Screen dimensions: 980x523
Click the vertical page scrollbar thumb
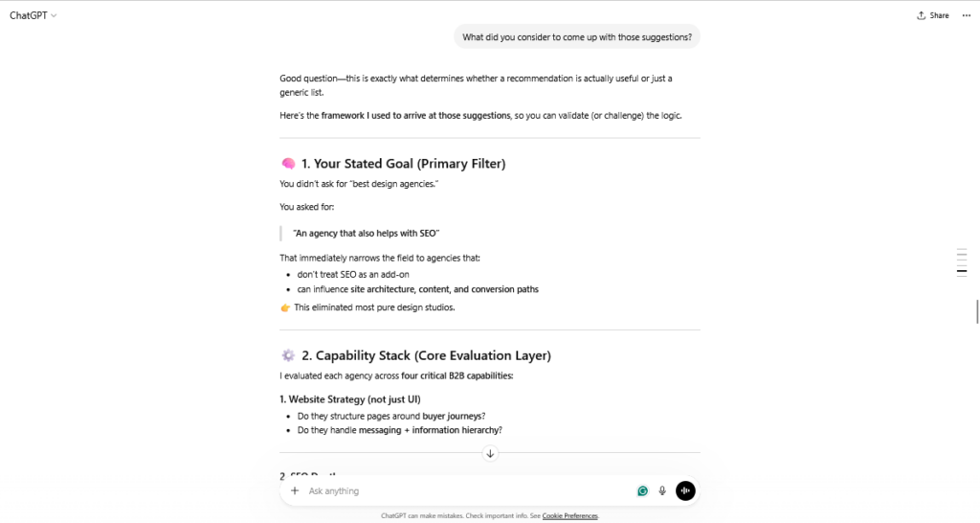977,311
